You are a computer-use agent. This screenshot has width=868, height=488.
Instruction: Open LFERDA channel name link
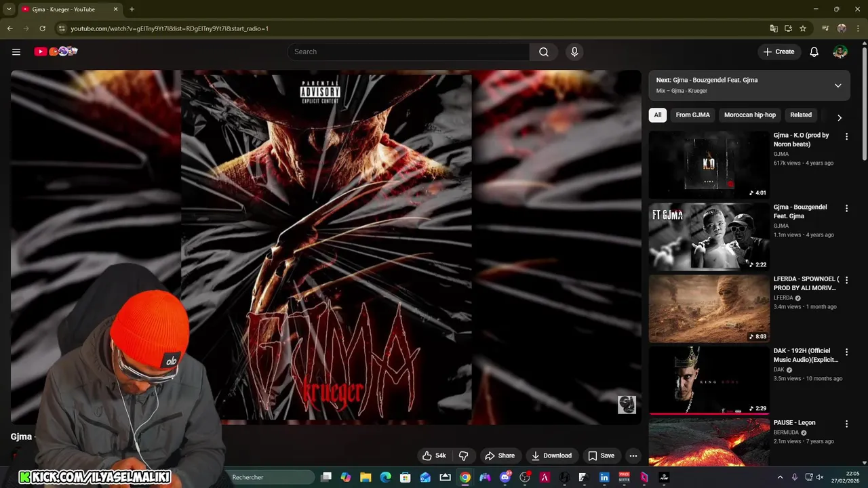(x=783, y=298)
